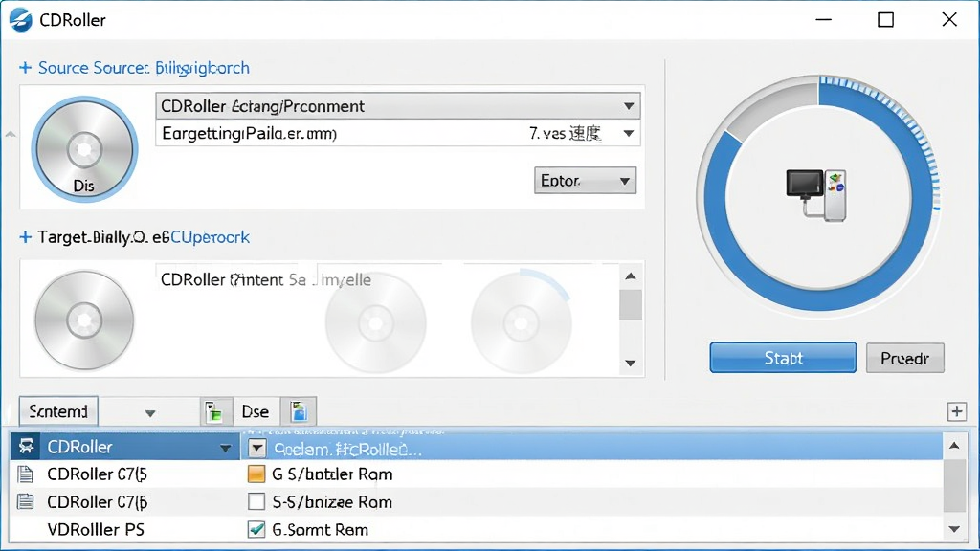Image resolution: width=980 pixels, height=551 pixels.
Task: Click the icon of the highlighted CDRoller row
Action: coord(26,446)
